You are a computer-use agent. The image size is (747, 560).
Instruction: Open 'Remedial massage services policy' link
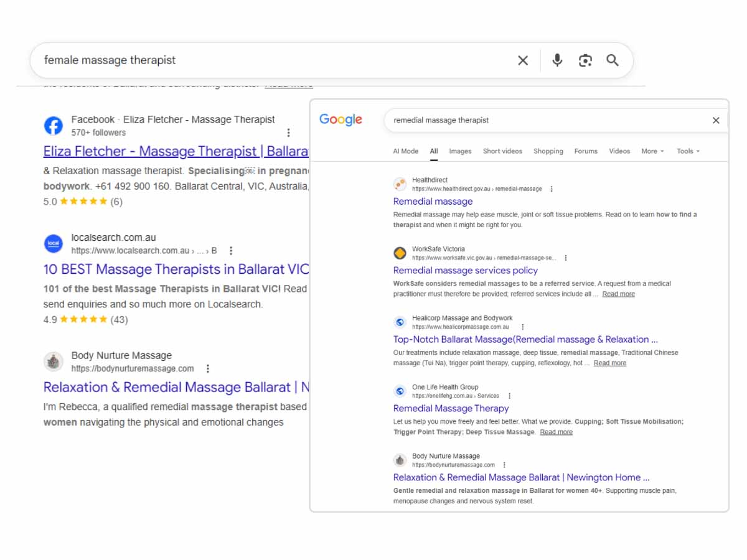pyautogui.click(x=466, y=271)
